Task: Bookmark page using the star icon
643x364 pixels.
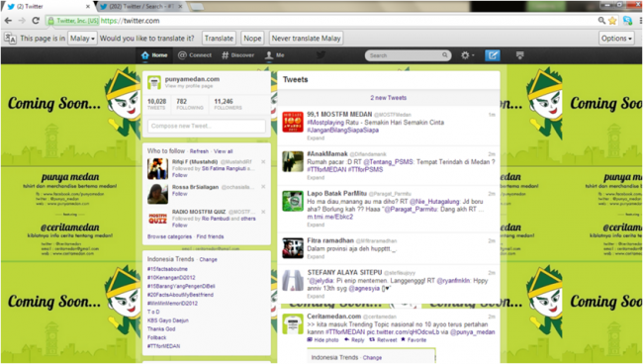Action: pyautogui.click(x=612, y=21)
